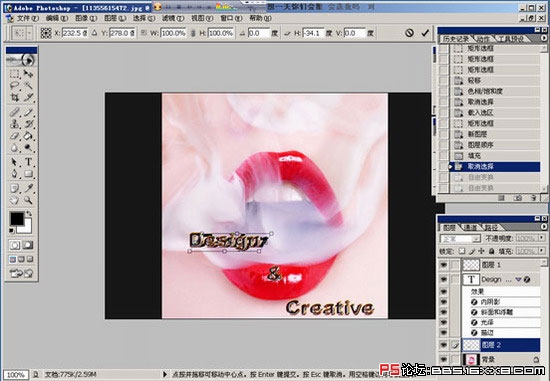Select the Hand tool
This screenshot has height=381, width=550.
click(14, 200)
